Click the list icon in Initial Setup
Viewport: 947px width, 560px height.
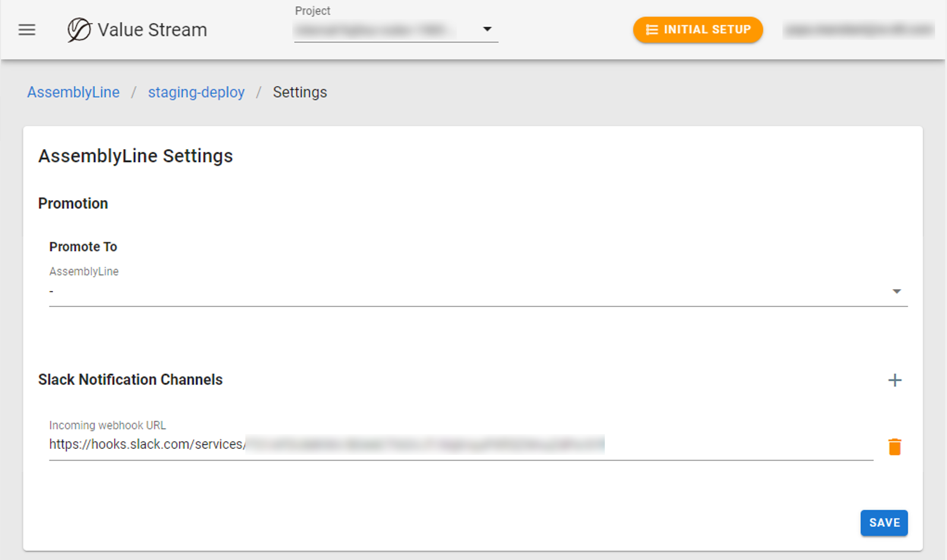[652, 30]
